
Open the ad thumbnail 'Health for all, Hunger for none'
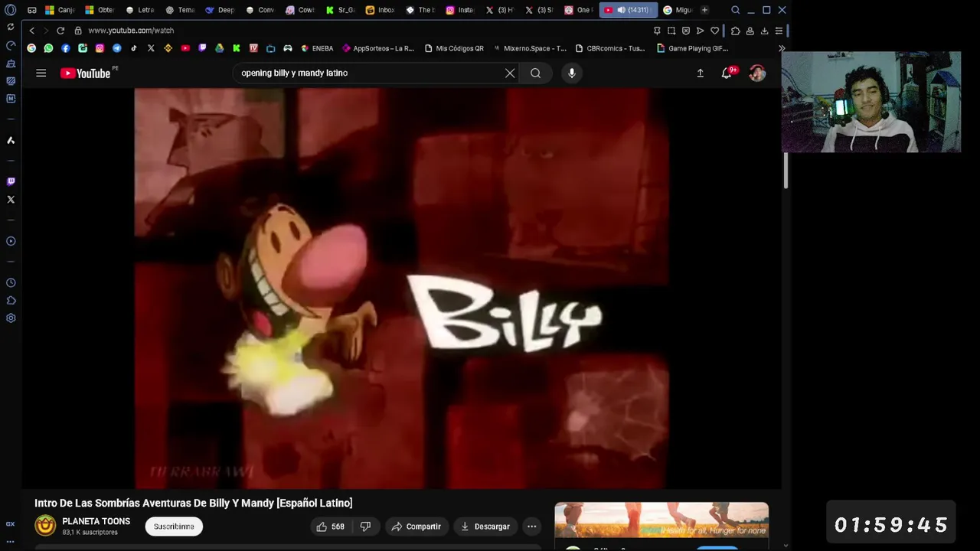tap(661, 520)
